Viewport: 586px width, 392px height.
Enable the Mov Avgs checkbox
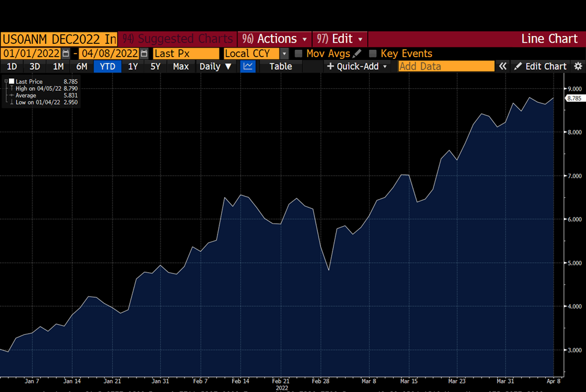click(x=298, y=54)
